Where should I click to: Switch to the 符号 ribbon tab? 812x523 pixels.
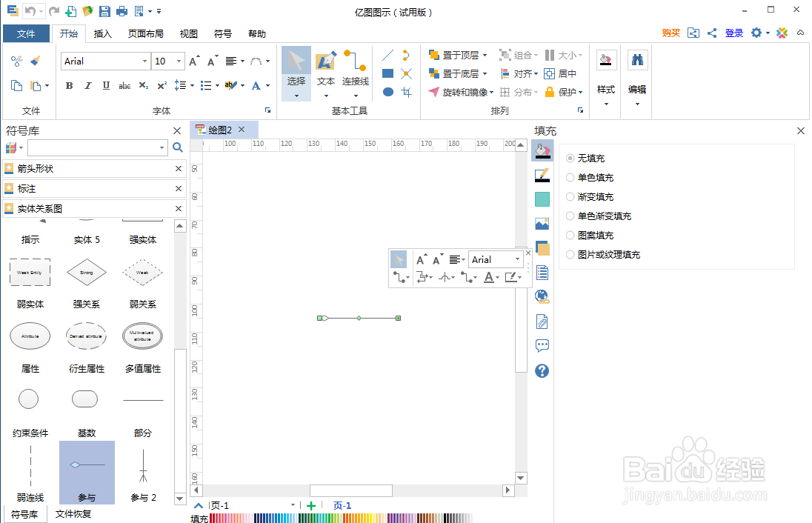pyautogui.click(x=223, y=33)
